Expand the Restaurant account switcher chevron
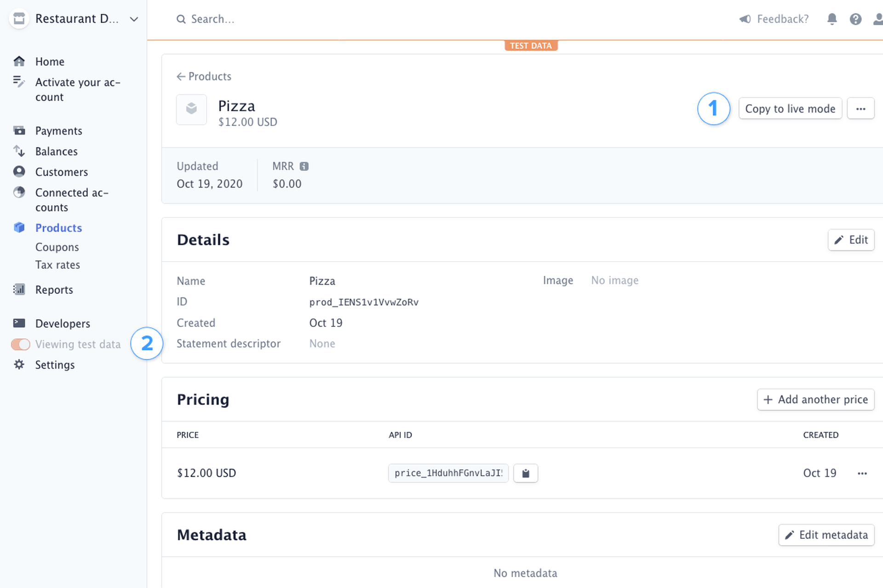Screen dimensions: 883x588 pos(133,19)
